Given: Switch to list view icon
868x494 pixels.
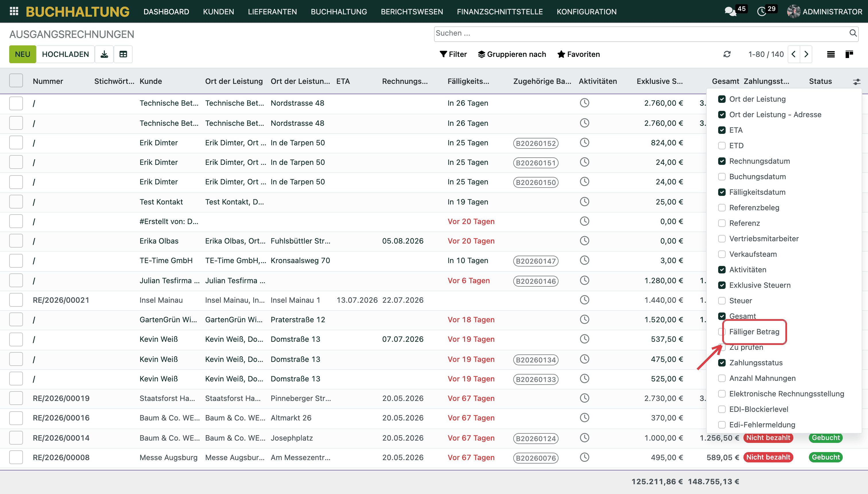Looking at the screenshot, I should [x=831, y=54].
